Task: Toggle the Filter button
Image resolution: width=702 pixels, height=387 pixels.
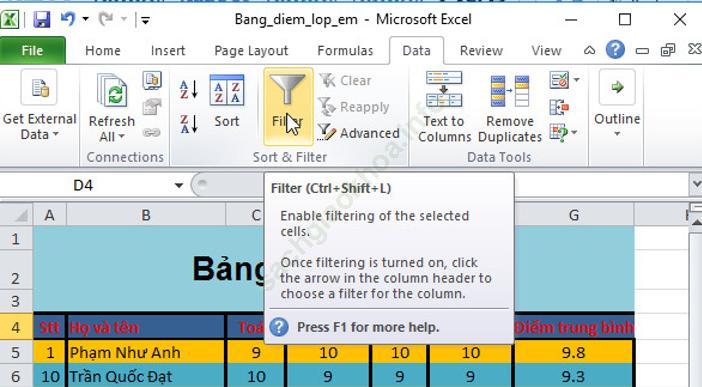Action: click(x=288, y=106)
